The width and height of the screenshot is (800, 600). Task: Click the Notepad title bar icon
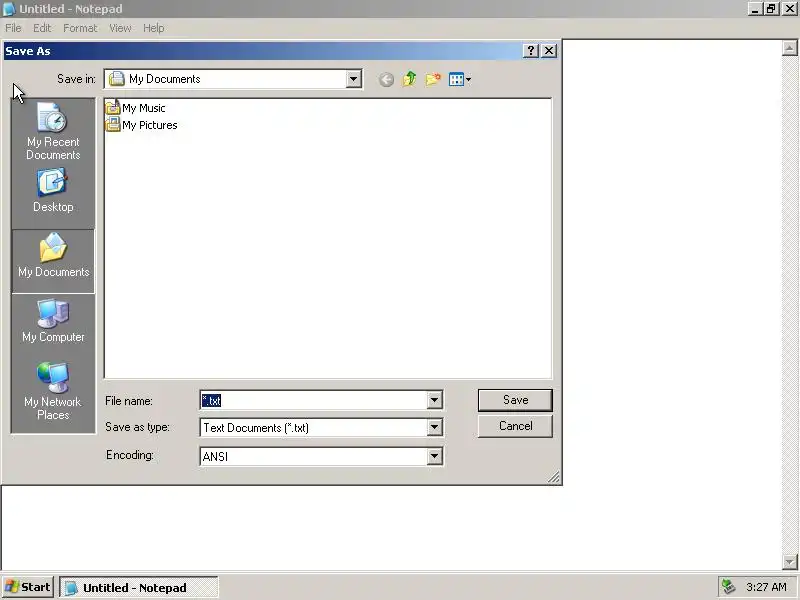coord(9,9)
